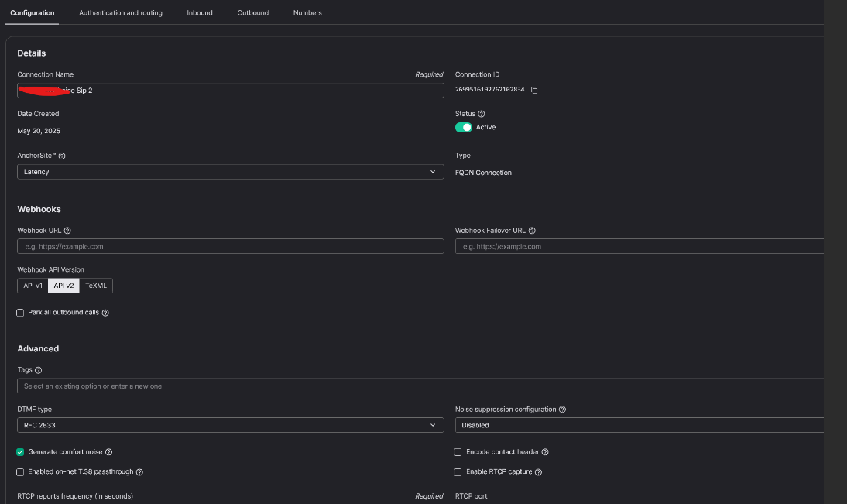Click the help icon next to Status
The width and height of the screenshot is (847, 504).
pos(482,114)
